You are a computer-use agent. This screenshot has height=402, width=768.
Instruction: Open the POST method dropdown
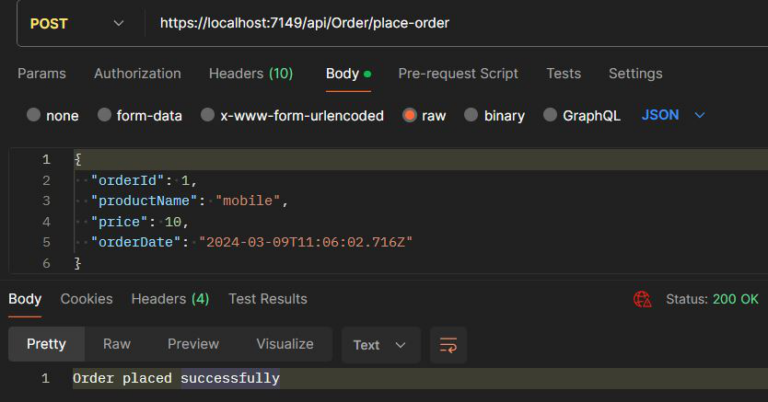78,23
